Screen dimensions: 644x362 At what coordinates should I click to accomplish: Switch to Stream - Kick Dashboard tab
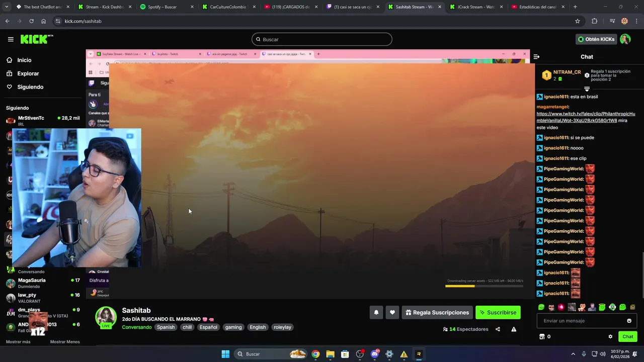coord(105,7)
